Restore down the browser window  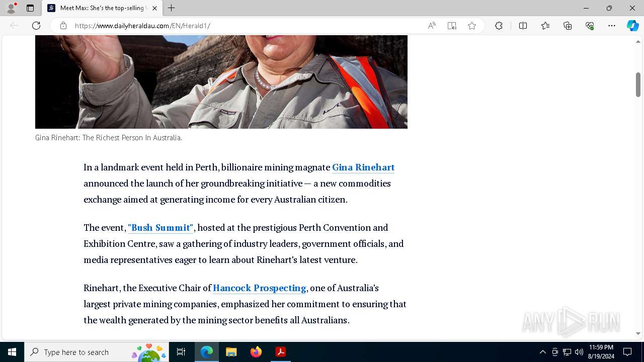609,8
